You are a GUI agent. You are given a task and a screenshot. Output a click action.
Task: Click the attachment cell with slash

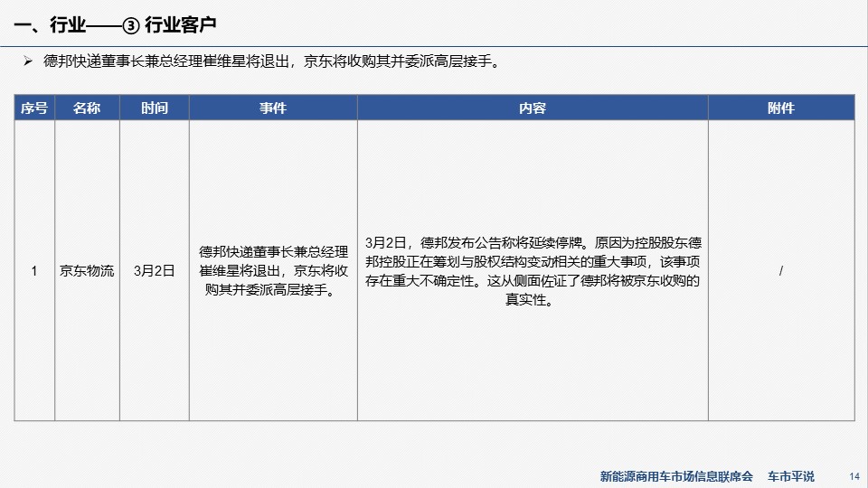(781, 270)
